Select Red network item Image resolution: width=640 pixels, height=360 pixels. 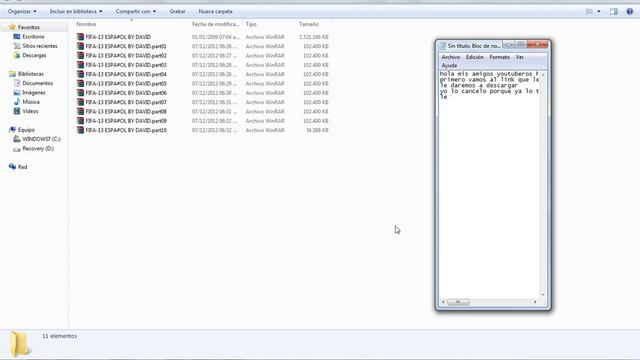pos(22,167)
